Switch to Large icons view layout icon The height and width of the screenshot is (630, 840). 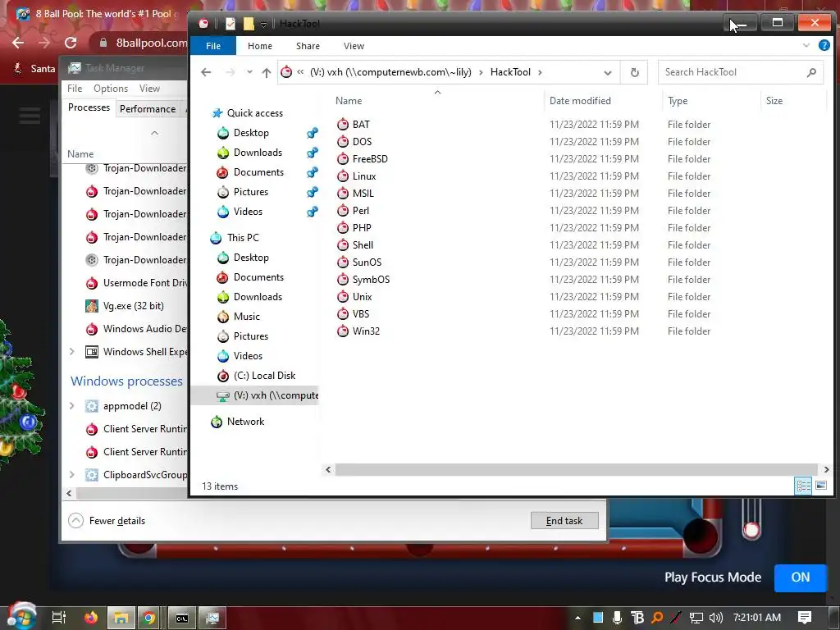click(x=820, y=486)
